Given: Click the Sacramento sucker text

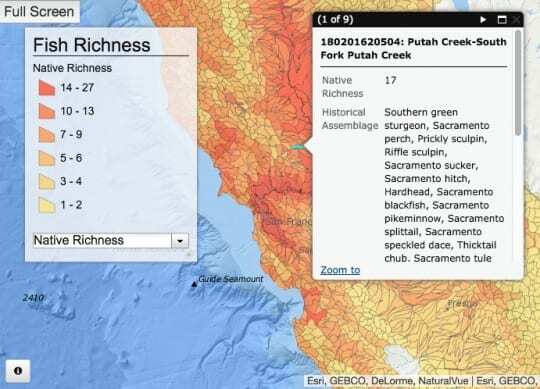Looking at the screenshot, I should pos(431,166).
